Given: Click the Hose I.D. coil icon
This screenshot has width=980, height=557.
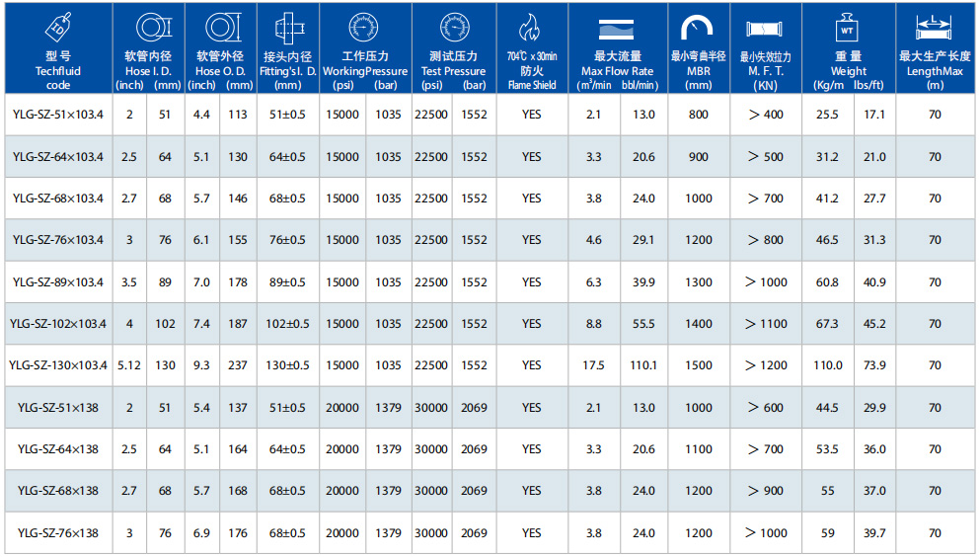Looking at the screenshot, I should (147, 26).
